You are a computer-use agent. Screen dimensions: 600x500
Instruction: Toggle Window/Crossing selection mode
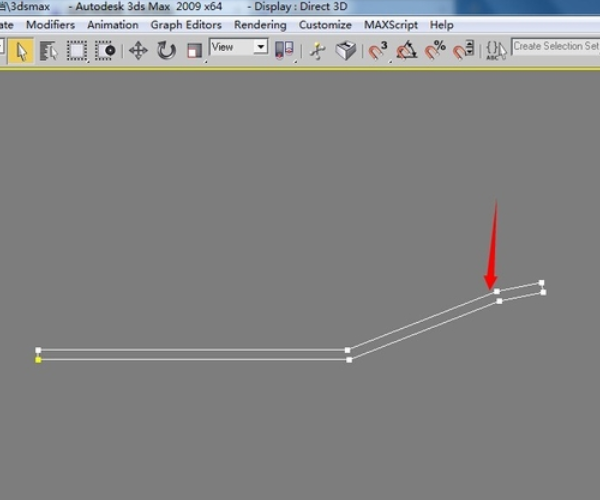point(105,51)
